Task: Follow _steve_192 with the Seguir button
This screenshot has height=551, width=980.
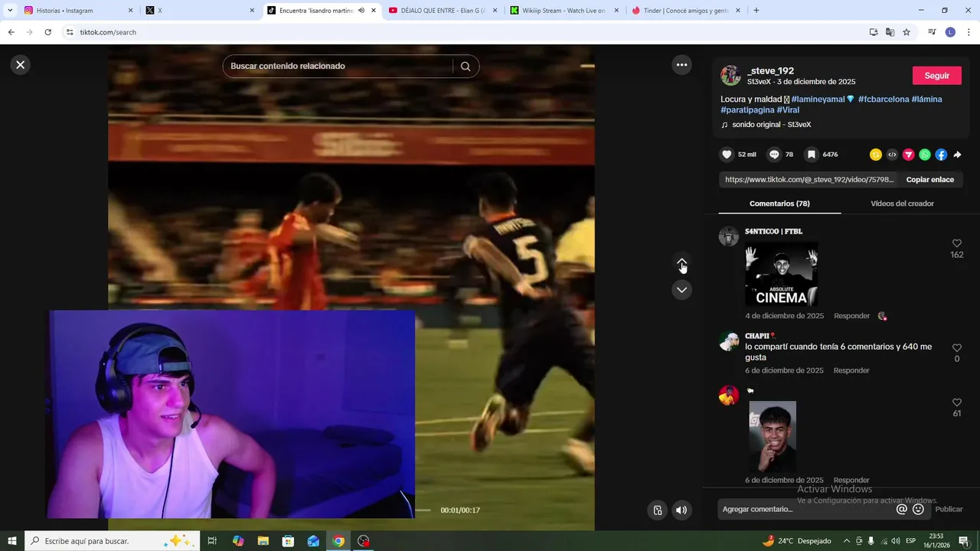Action: point(937,76)
